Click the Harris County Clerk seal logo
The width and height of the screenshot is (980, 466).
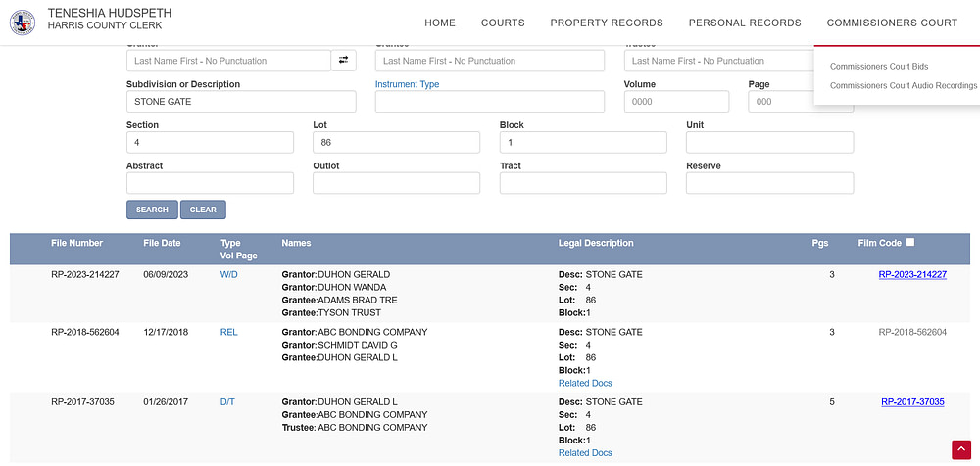(x=23, y=23)
